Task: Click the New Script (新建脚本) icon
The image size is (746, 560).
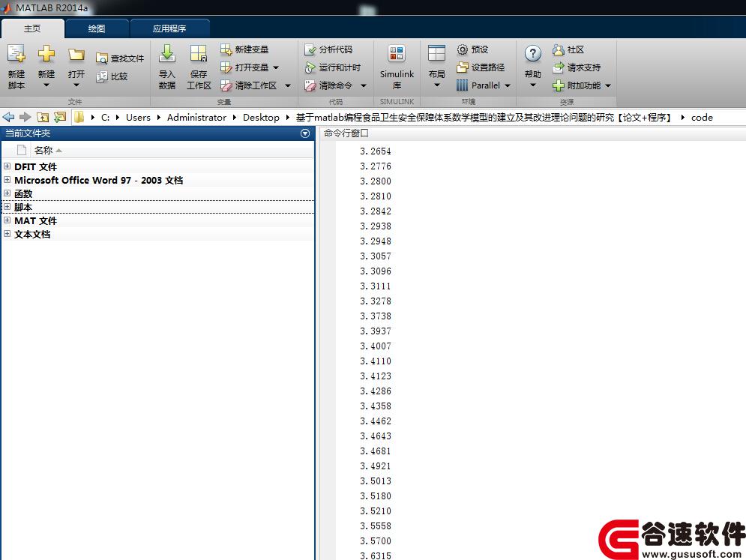Action: click(16, 54)
